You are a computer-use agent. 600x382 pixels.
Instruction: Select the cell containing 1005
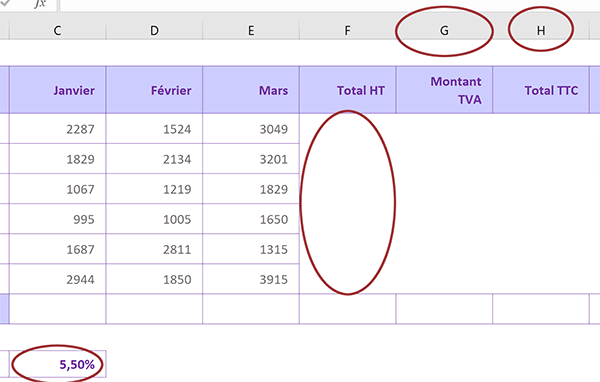coord(154,219)
